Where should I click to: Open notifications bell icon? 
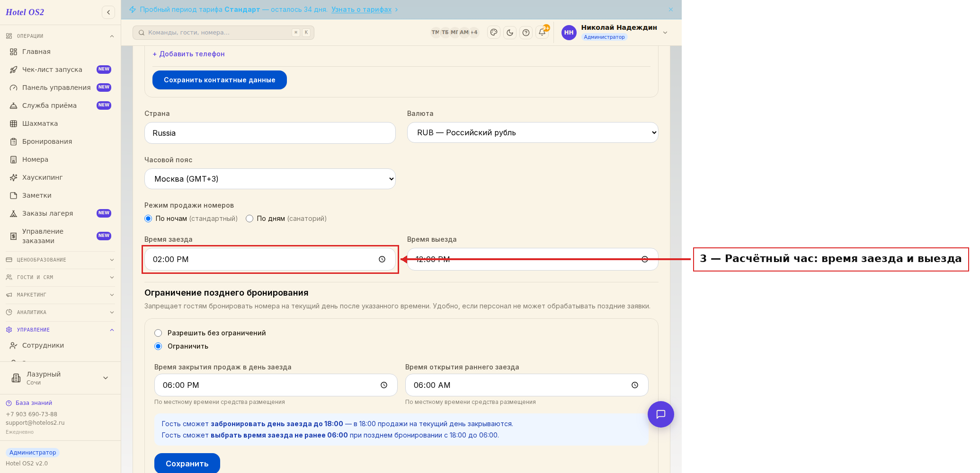tap(542, 33)
